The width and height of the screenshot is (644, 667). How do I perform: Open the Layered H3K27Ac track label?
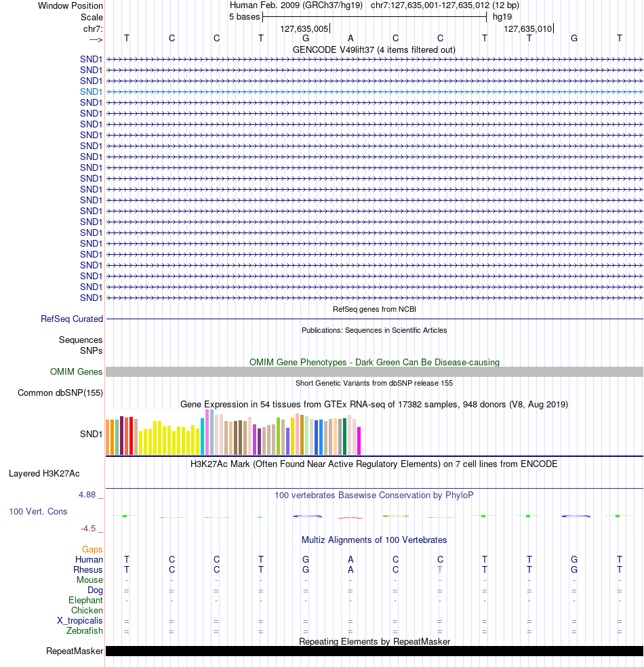click(44, 473)
